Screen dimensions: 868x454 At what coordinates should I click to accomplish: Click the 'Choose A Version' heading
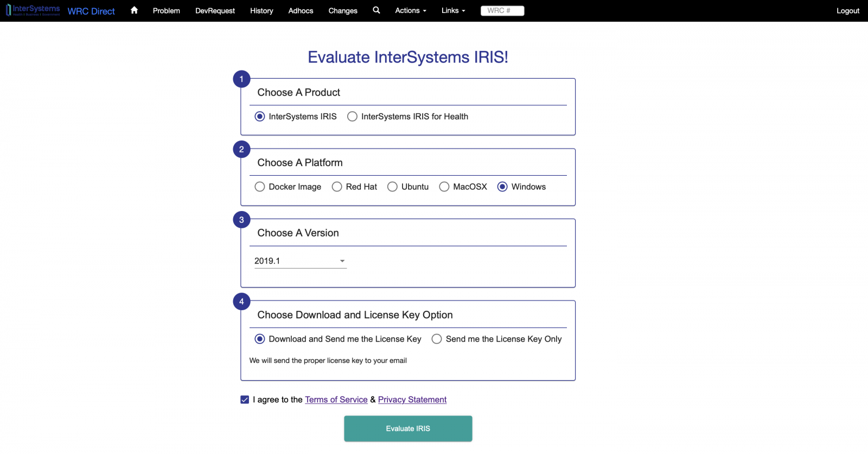click(298, 233)
